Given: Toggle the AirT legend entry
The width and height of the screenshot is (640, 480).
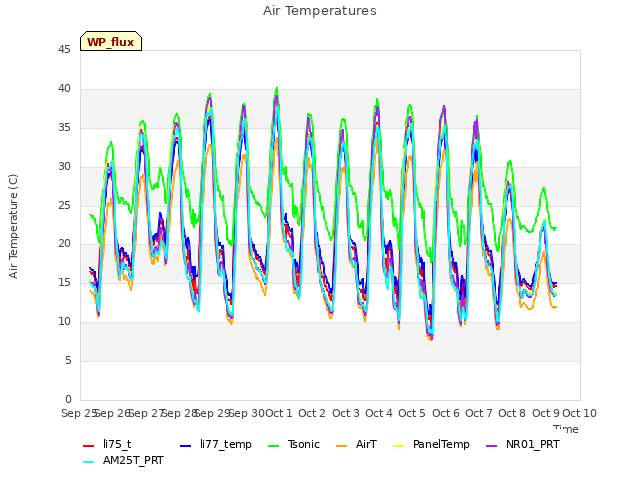Looking at the screenshot, I should click(356, 444).
